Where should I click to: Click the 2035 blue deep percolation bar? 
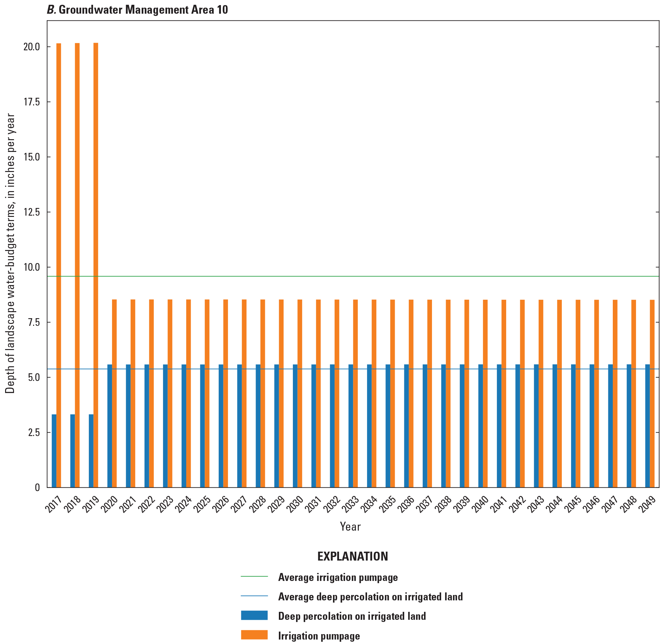pos(388,426)
